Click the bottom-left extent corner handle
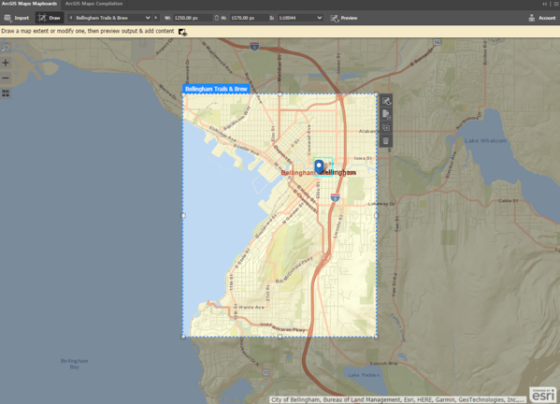This screenshot has height=404, width=560. (183, 336)
